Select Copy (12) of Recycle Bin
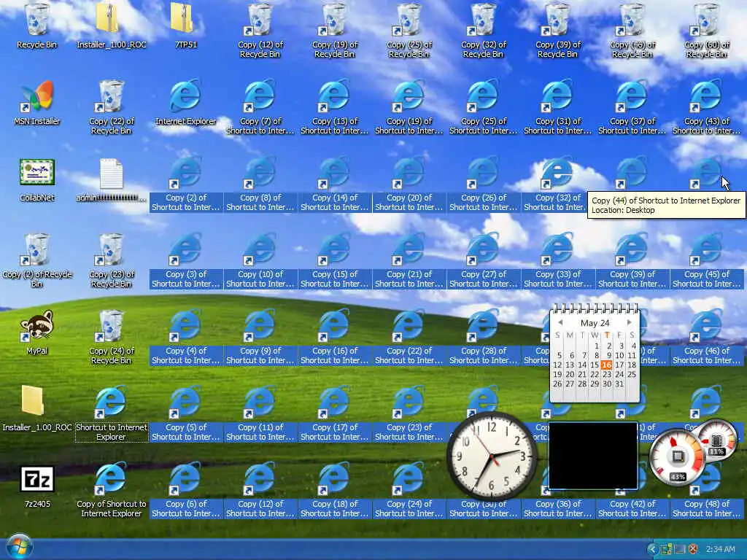 [x=260, y=31]
